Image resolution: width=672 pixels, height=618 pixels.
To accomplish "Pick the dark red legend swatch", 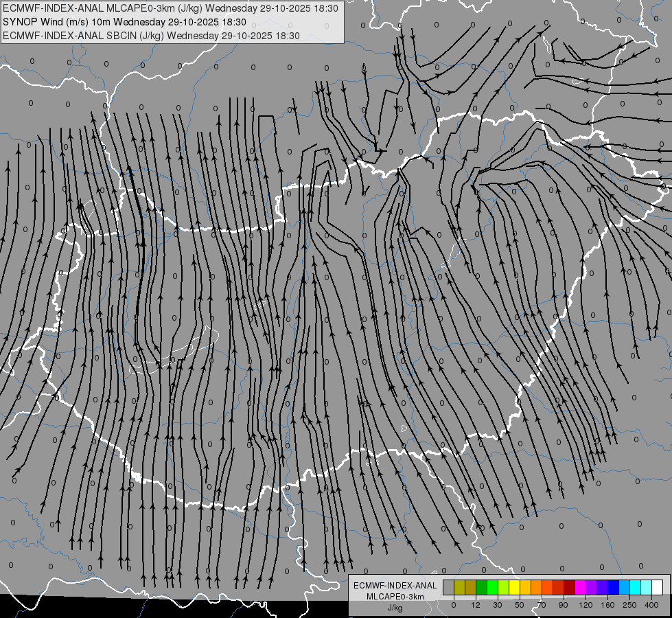I will tap(570, 587).
